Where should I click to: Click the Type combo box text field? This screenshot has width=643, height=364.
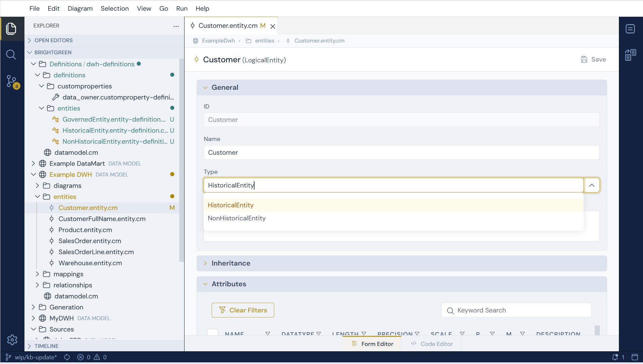[x=394, y=186]
